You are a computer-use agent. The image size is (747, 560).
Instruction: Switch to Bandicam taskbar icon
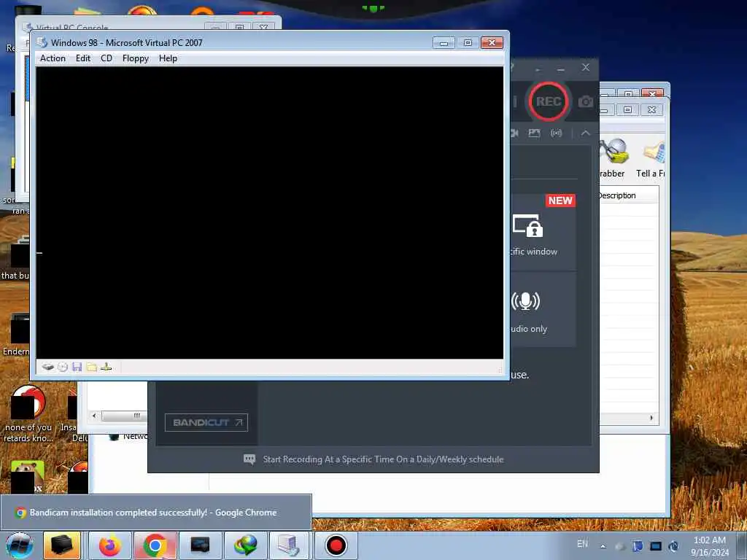click(x=336, y=545)
